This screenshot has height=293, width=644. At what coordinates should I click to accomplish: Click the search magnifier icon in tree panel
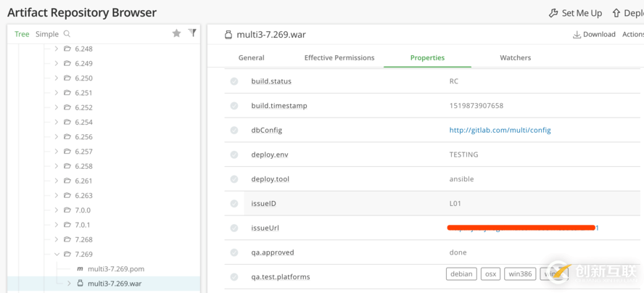click(67, 34)
